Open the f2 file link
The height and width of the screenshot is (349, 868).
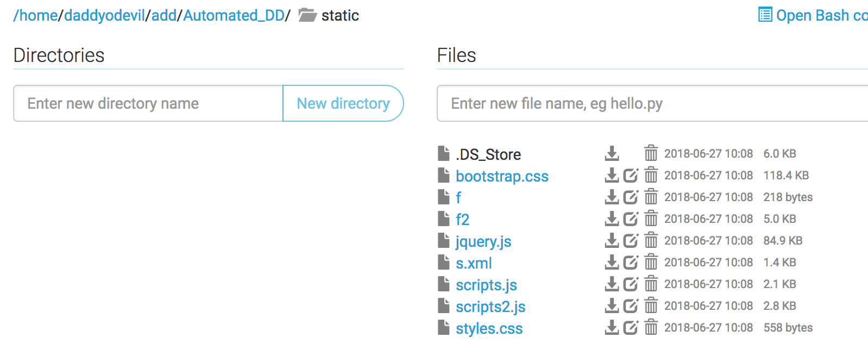(x=462, y=219)
